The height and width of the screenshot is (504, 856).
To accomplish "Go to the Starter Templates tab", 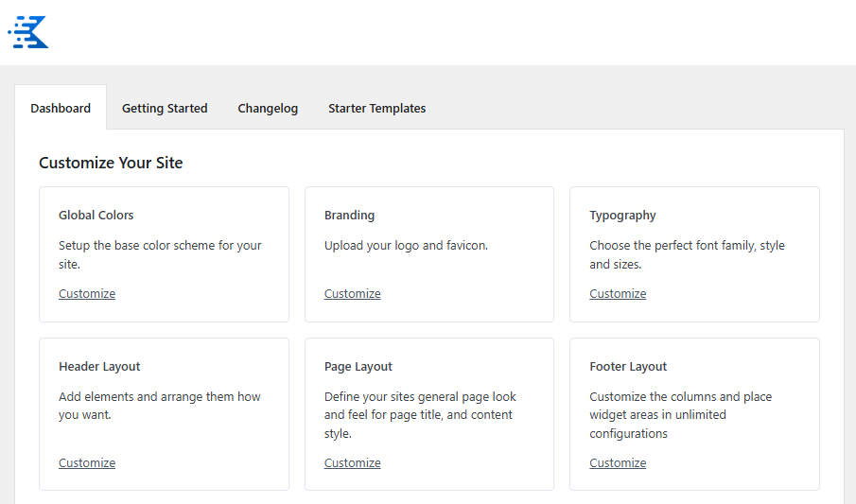I will (x=376, y=109).
